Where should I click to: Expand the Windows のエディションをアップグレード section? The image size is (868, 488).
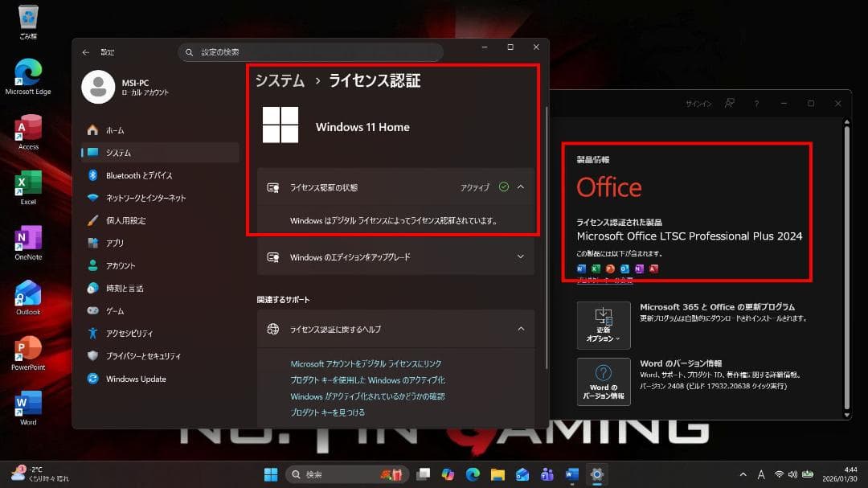(x=521, y=256)
